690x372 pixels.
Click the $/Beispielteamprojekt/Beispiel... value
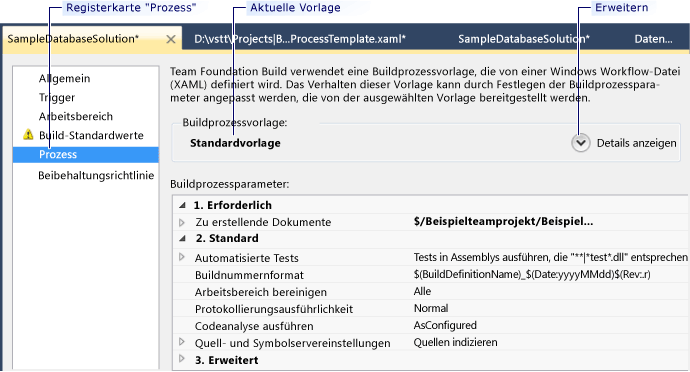(503, 221)
